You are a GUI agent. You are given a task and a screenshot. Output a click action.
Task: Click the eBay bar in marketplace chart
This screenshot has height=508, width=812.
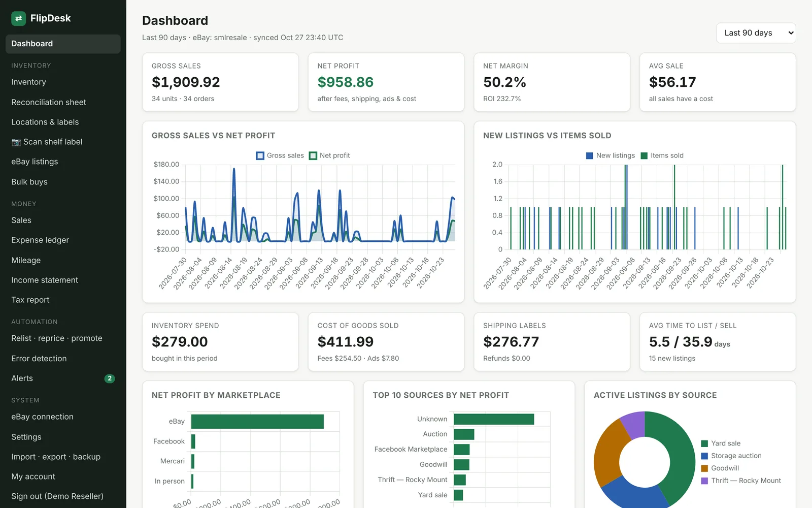257,422
